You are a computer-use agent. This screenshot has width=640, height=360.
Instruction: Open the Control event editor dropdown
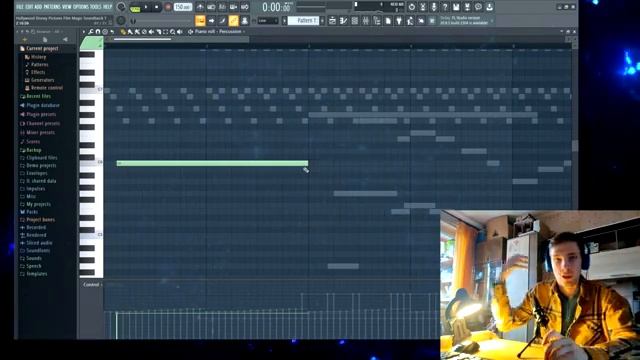tap(93, 284)
